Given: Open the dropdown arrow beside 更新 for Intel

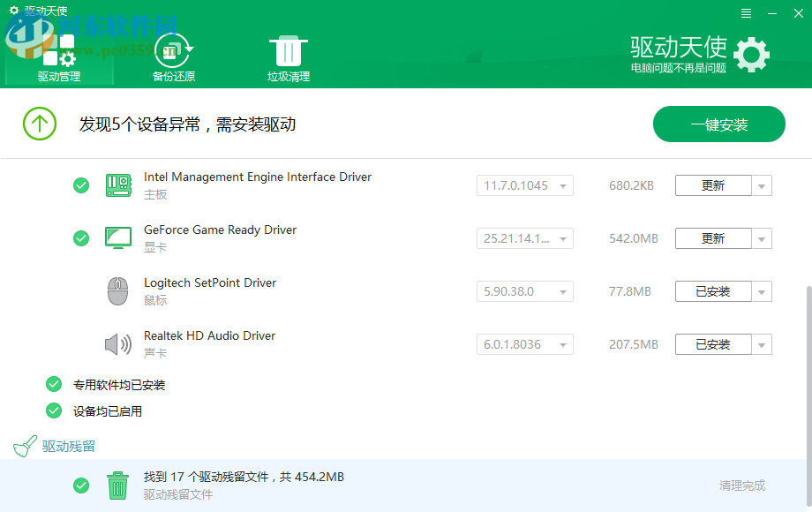Looking at the screenshot, I should tap(760, 185).
